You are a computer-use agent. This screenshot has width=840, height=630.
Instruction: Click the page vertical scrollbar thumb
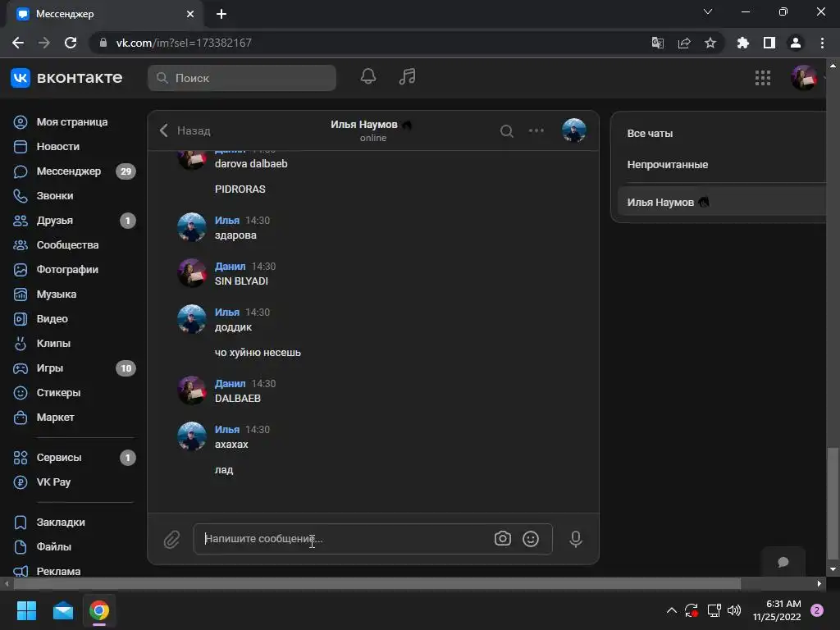pos(833,503)
